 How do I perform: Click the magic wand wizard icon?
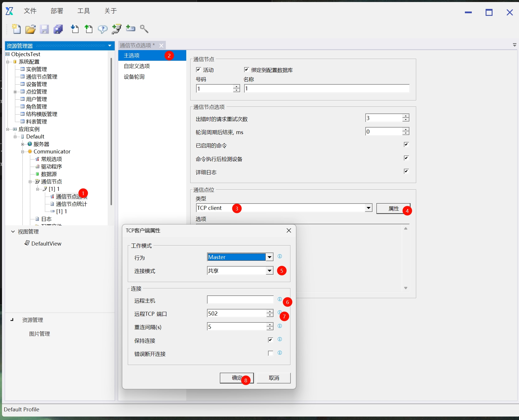(144, 29)
